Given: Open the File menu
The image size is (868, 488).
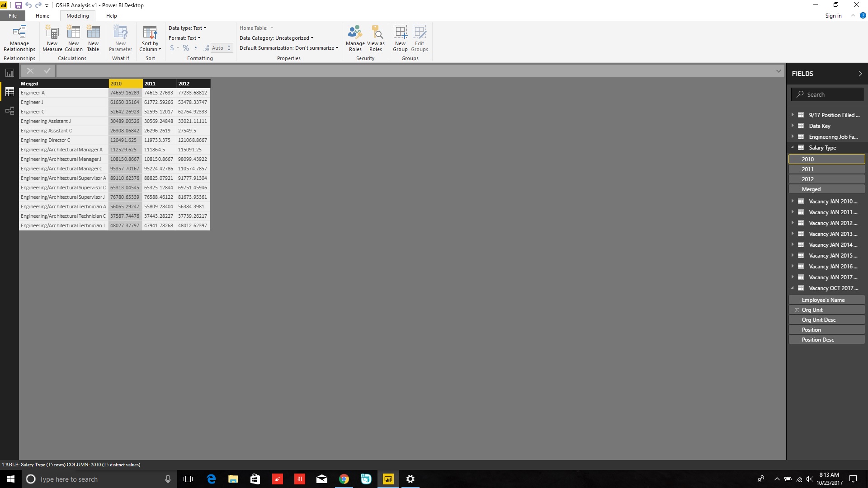Looking at the screenshot, I should [x=13, y=16].
